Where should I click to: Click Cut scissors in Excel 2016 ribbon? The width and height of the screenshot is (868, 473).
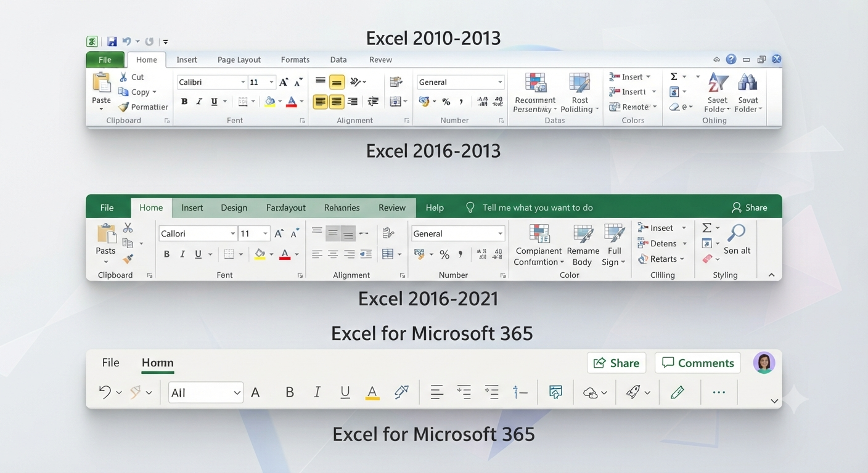click(128, 228)
